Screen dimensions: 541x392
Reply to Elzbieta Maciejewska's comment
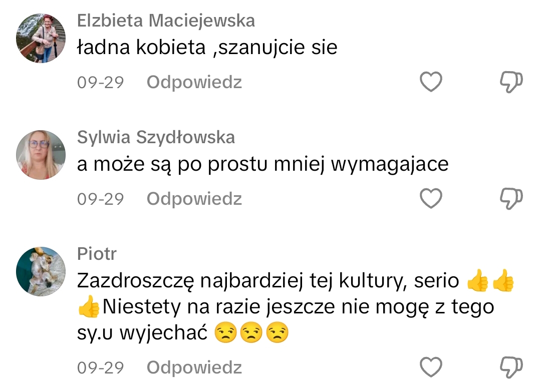click(x=194, y=82)
